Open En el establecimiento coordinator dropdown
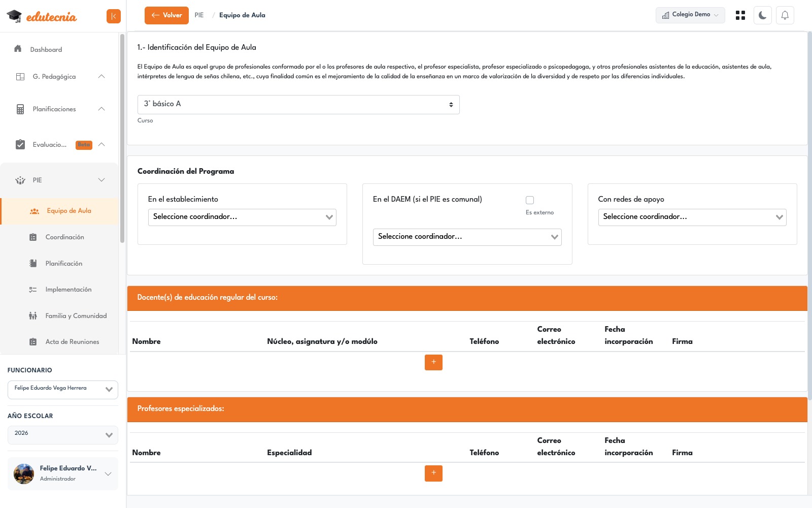This screenshot has height=508, width=812. coord(242,217)
